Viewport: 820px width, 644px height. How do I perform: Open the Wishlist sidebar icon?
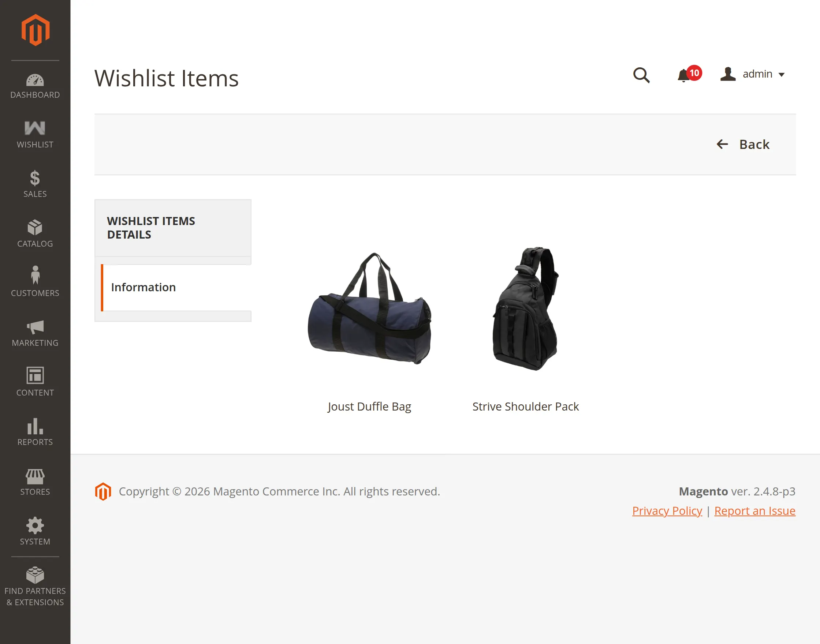tap(35, 128)
